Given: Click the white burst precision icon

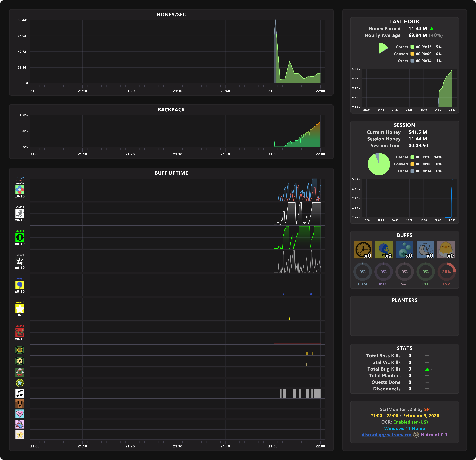Looking at the screenshot, I should pos(20,261).
